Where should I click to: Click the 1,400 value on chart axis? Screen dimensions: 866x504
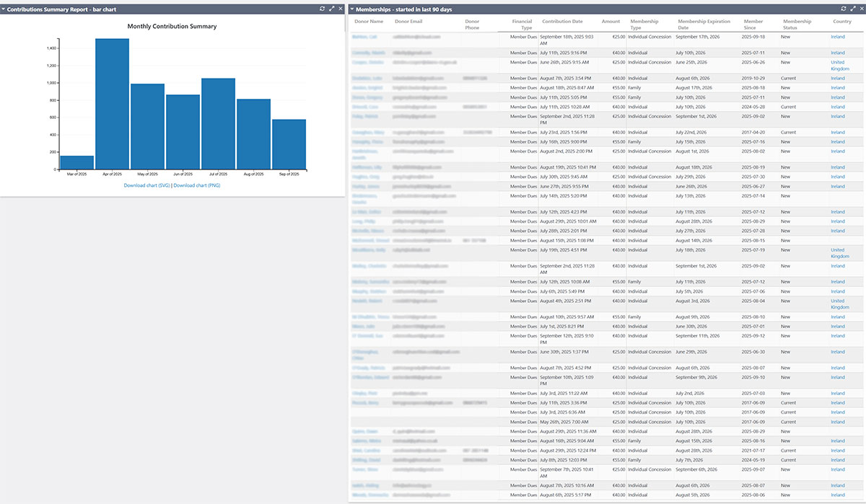click(x=51, y=48)
